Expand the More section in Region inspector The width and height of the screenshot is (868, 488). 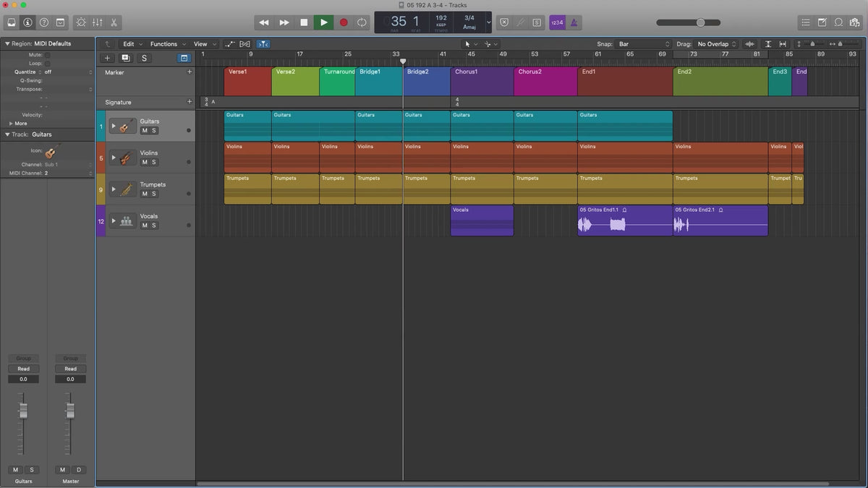(x=17, y=124)
